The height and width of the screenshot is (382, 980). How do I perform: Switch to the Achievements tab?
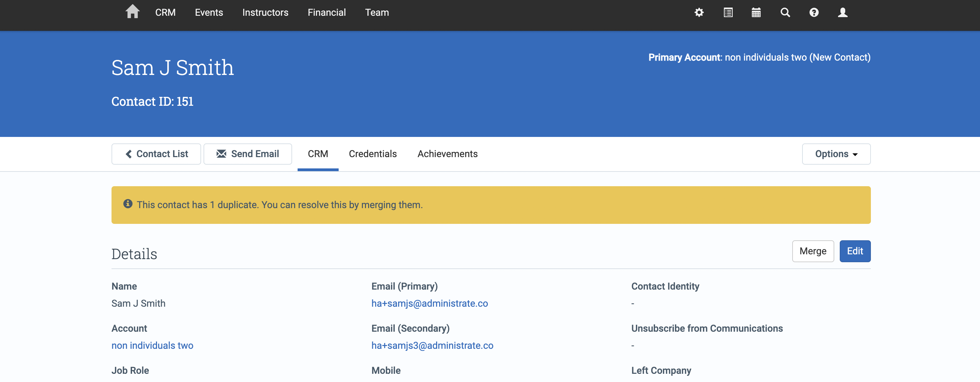coord(447,154)
